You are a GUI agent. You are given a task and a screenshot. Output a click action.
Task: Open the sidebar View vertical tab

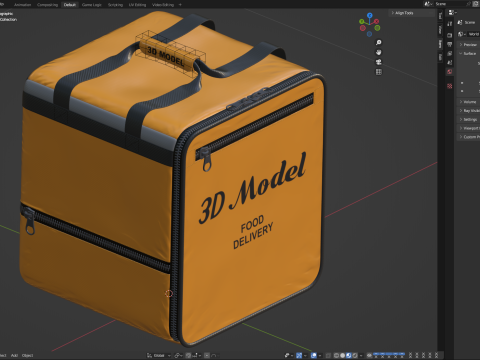[440, 29]
